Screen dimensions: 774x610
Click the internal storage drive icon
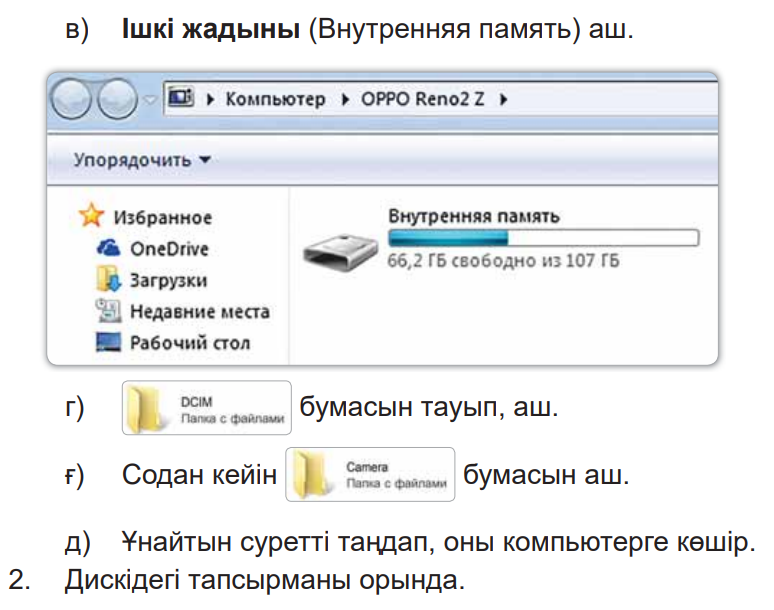point(341,252)
